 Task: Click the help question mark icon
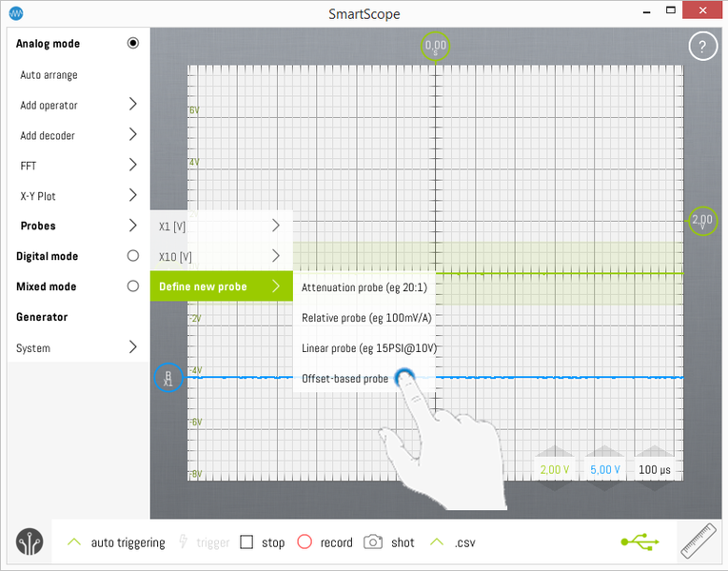(x=702, y=47)
